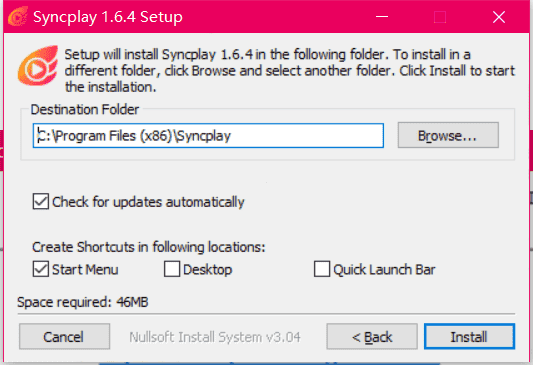Image resolution: width=533 pixels, height=365 pixels.
Task: Minimize the Syncplay Setup window
Action: tap(382, 16)
